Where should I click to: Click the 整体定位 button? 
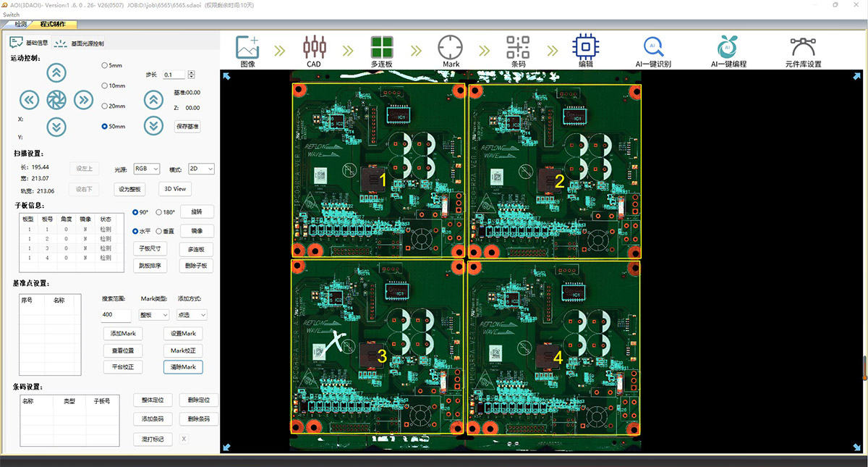pyautogui.click(x=153, y=400)
